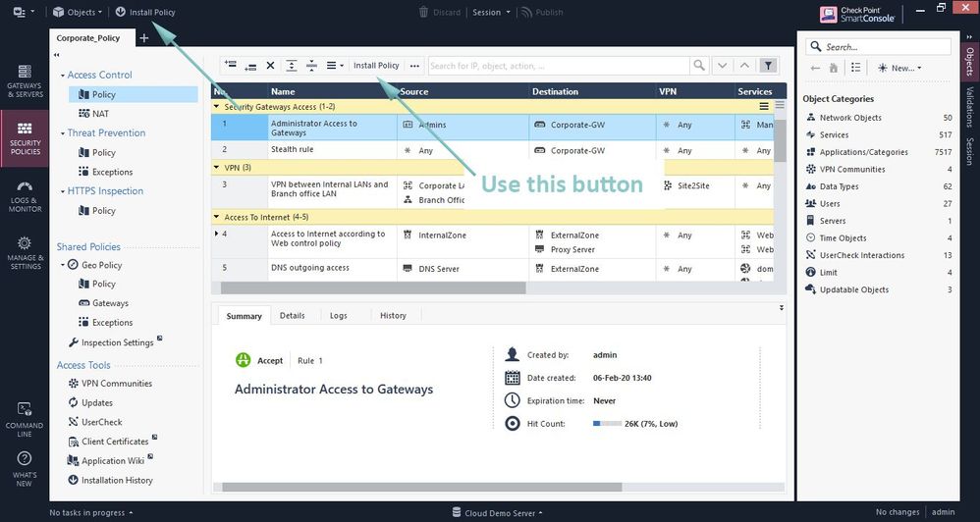
Task: Collapse the Access Control tree section
Action: 62,76
